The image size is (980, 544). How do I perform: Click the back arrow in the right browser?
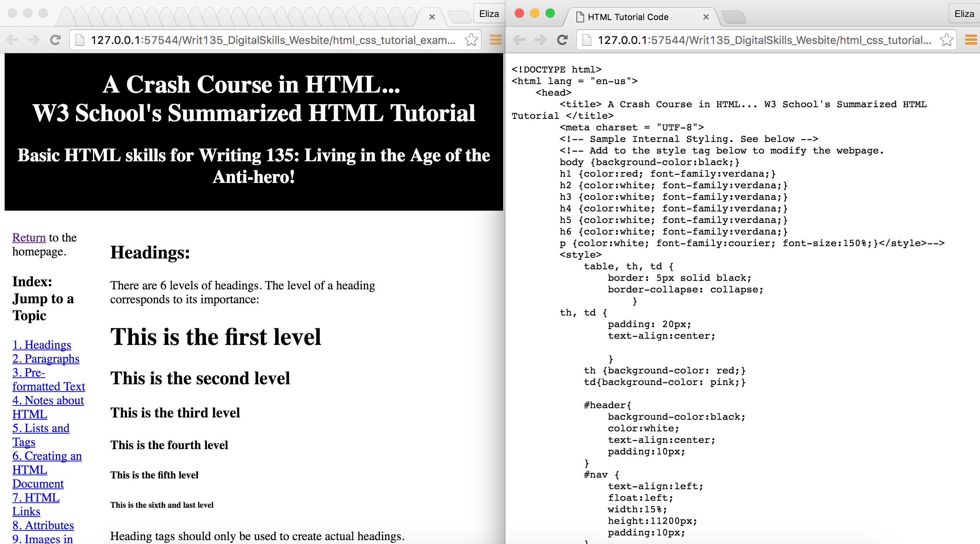pos(519,40)
